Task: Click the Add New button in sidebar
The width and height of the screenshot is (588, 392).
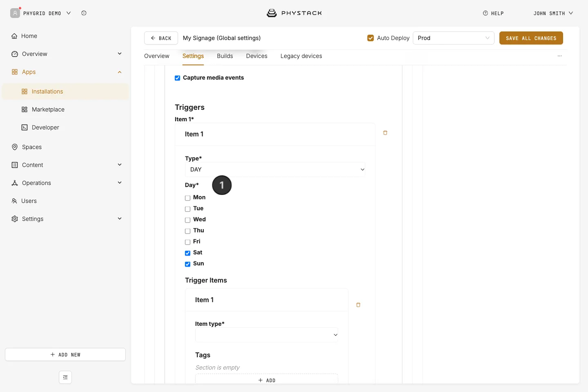Action: click(x=65, y=354)
